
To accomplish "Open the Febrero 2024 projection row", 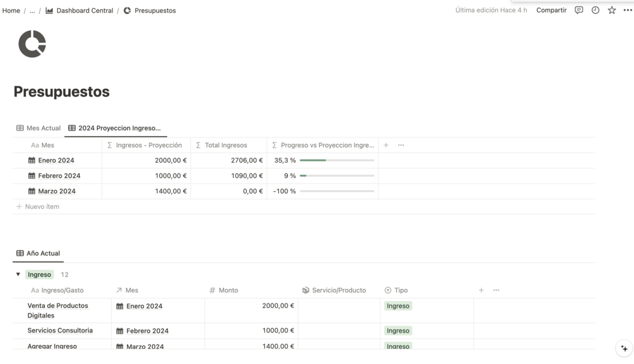I will coord(59,176).
